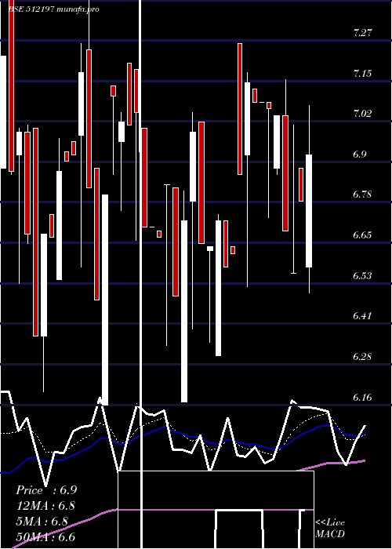
Task: Click the Price : 6.9 readout
Action: pyautogui.click(x=46, y=490)
